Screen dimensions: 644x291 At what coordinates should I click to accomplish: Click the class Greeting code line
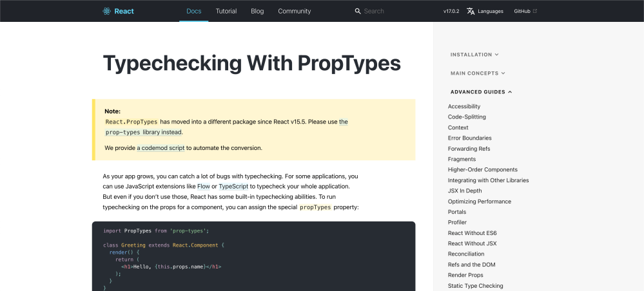164,245
